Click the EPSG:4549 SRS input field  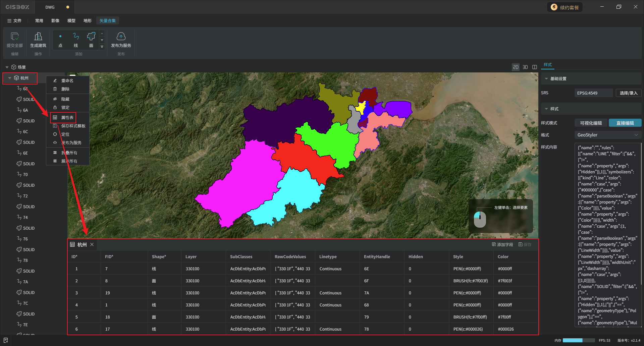593,93
